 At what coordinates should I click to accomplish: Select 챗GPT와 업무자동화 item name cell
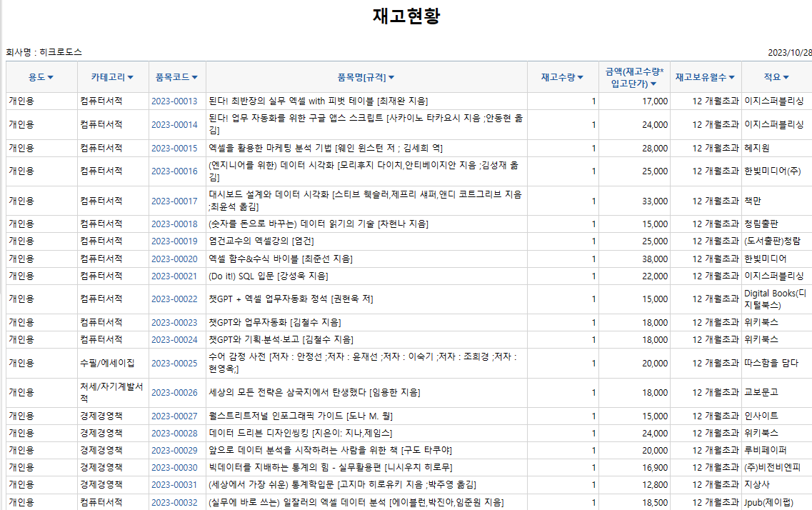[366, 323]
